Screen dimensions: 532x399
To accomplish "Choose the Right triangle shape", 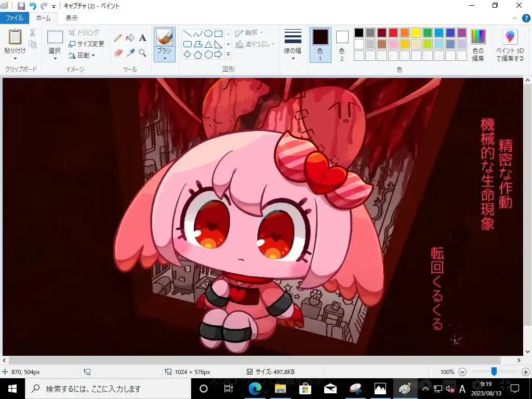I will [x=219, y=44].
